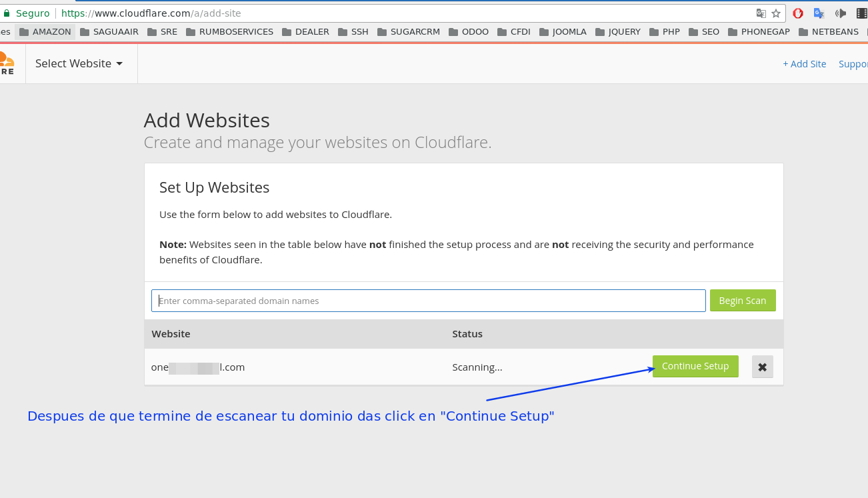This screenshot has height=498, width=868.
Task: Expand the Select Website dropdown
Action: click(x=79, y=63)
